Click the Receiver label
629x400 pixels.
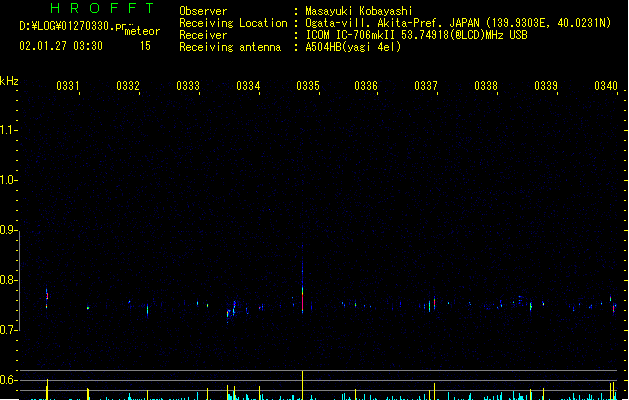pos(203,35)
